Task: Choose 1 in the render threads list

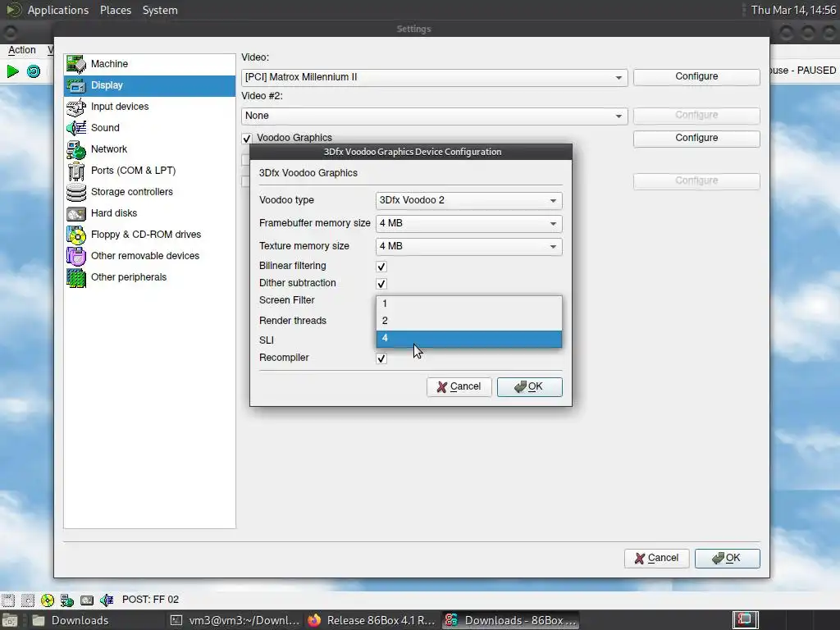Action: [x=468, y=304]
